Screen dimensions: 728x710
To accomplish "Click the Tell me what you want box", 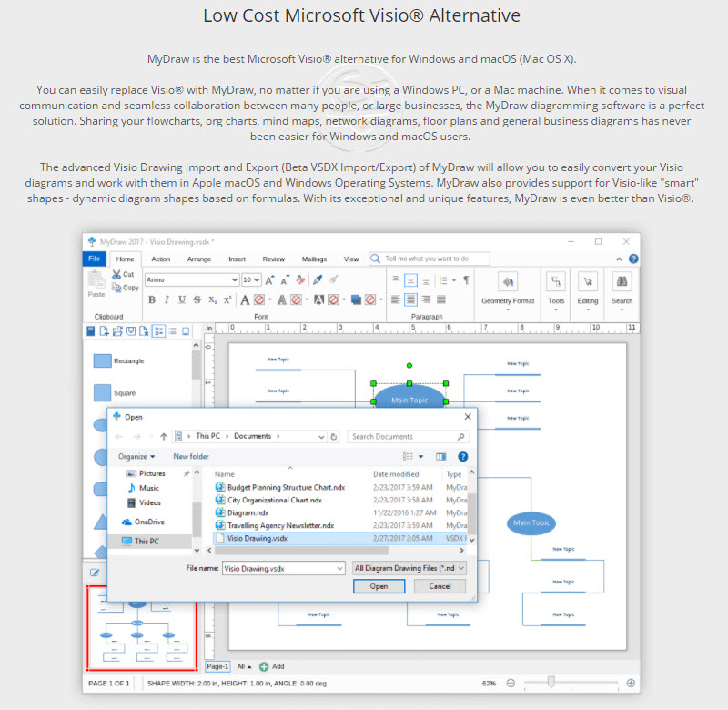I will pyautogui.click(x=430, y=259).
